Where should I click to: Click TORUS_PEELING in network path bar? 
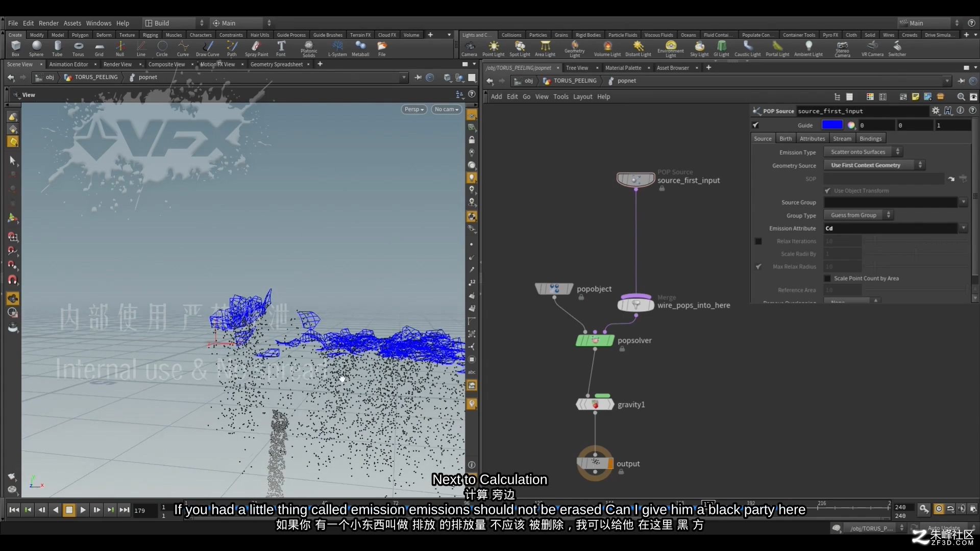(x=575, y=81)
